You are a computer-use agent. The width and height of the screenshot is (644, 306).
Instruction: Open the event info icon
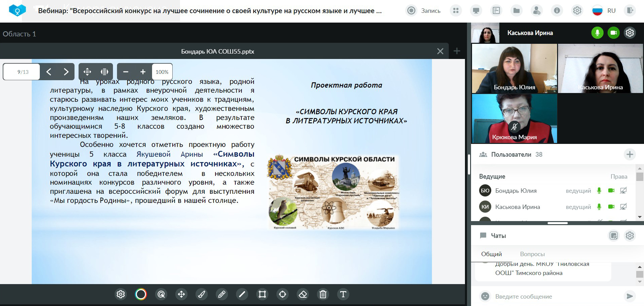557,11
